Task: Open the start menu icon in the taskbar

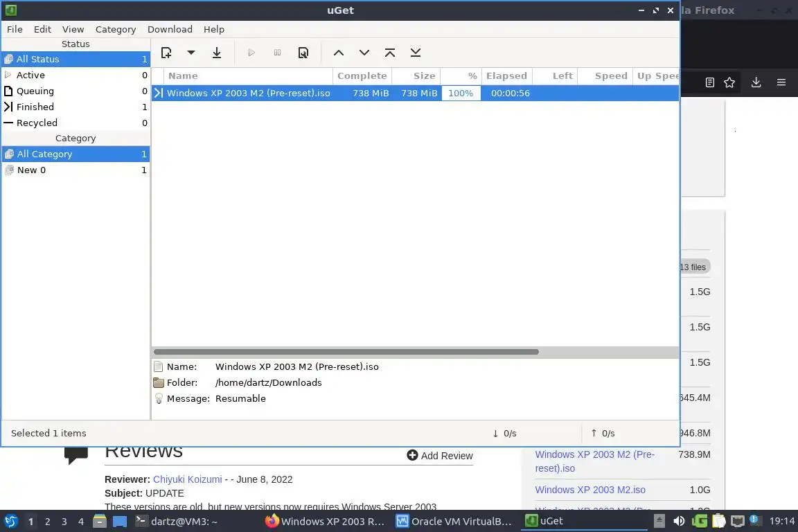Action: 10,522
